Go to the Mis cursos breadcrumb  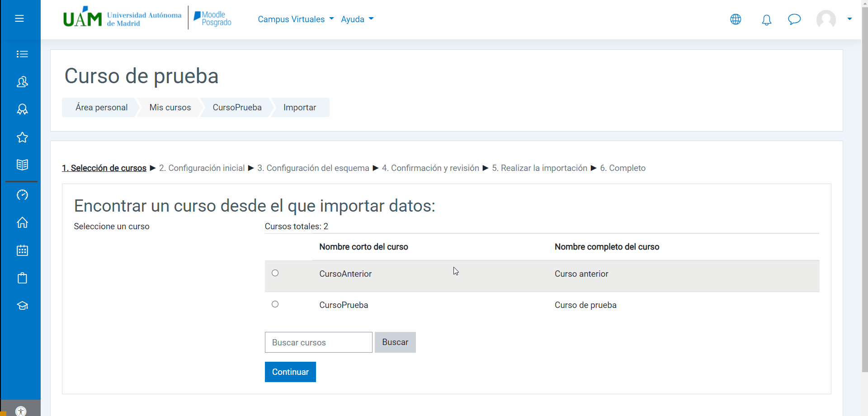[170, 108]
